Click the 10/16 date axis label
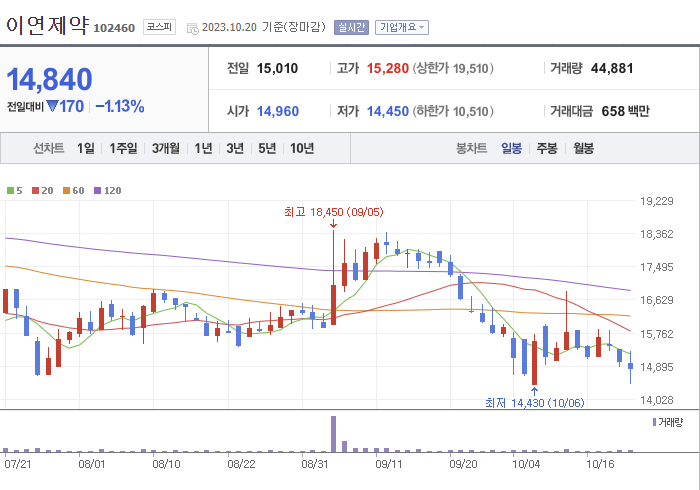Image resolution: width=700 pixels, height=490 pixels. click(600, 465)
